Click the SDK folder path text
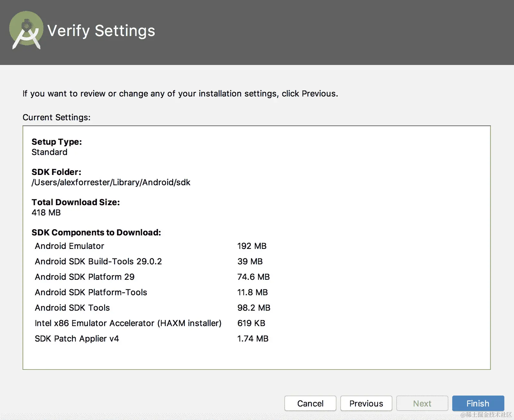The width and height of the screenshot is (514, 420). pyautogui.click(x=111, y=182)
